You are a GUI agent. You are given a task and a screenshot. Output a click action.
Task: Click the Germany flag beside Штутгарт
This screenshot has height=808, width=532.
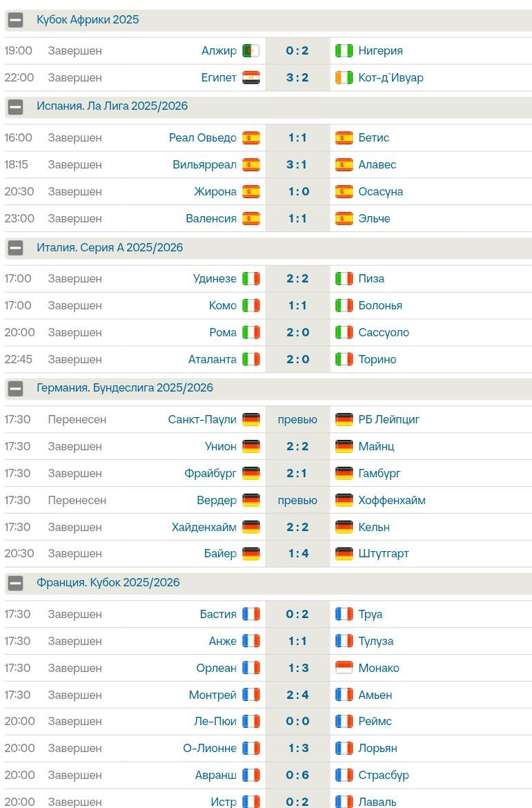(344, 553)
